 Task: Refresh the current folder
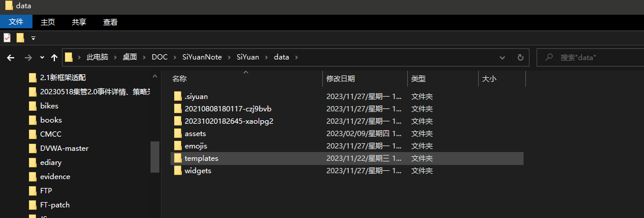pyautogui.click(x=521, y=57)
